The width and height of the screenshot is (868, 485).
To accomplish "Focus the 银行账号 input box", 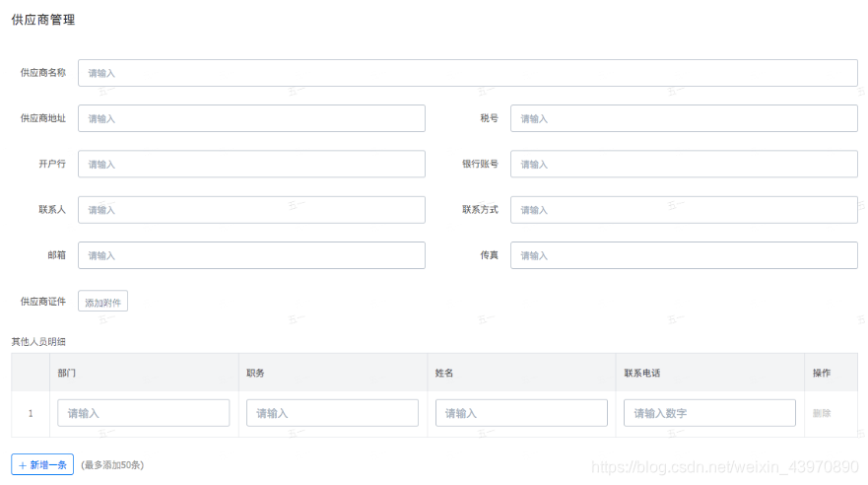I will click(684, 164).
